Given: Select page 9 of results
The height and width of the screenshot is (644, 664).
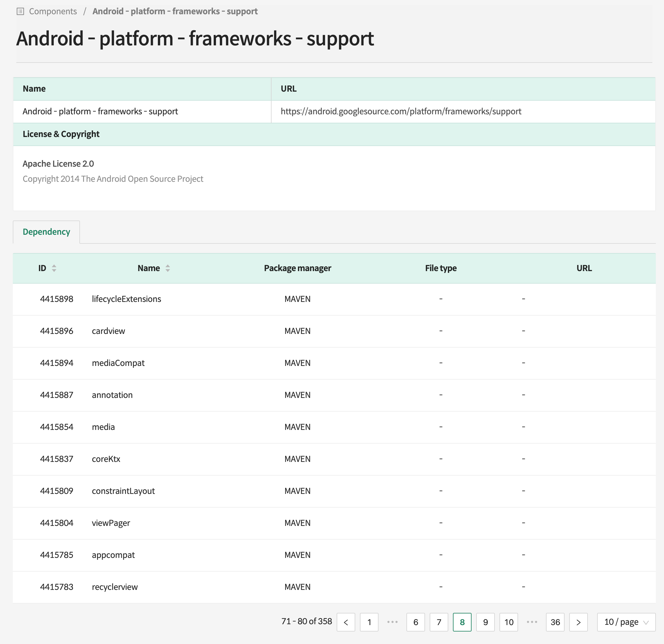Looking at the screenshot, I should [x=485, y=622].
